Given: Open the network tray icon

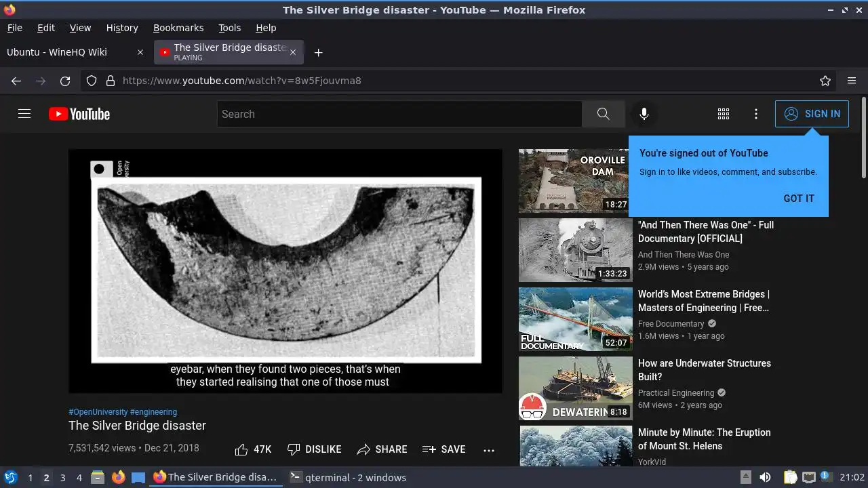Looking at the screenshot, I should pyautogui.click(x=808, y=478).
